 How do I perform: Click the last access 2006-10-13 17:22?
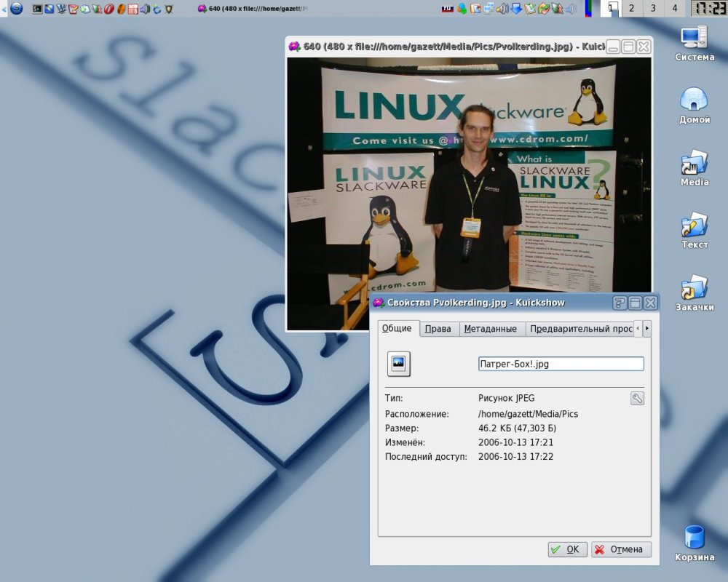(x=516, y=457)
